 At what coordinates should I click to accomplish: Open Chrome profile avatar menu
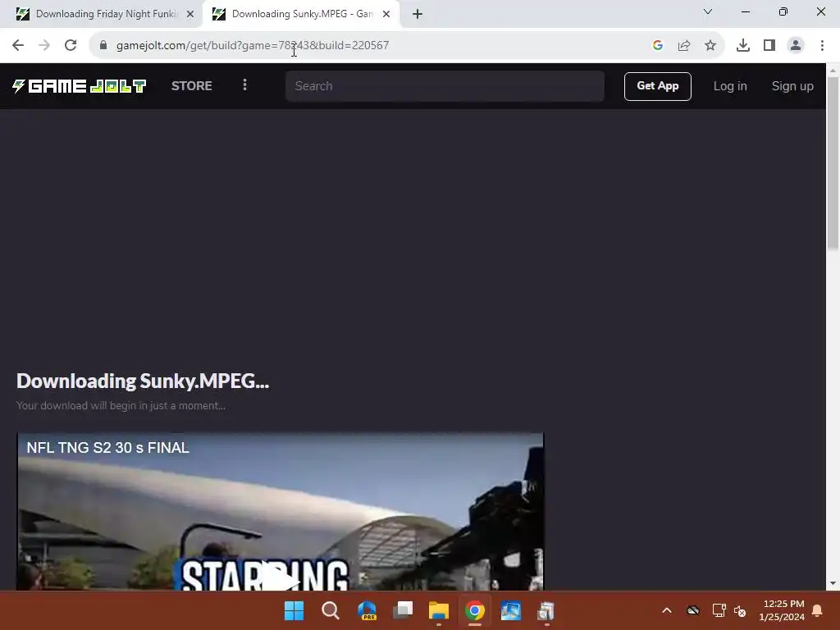click(796, 46)
